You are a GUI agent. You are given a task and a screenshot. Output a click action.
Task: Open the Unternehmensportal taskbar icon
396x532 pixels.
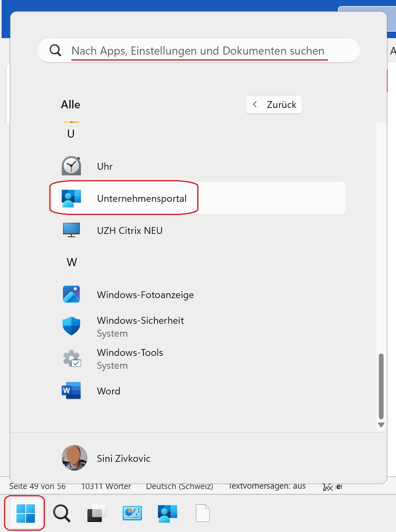167,513
